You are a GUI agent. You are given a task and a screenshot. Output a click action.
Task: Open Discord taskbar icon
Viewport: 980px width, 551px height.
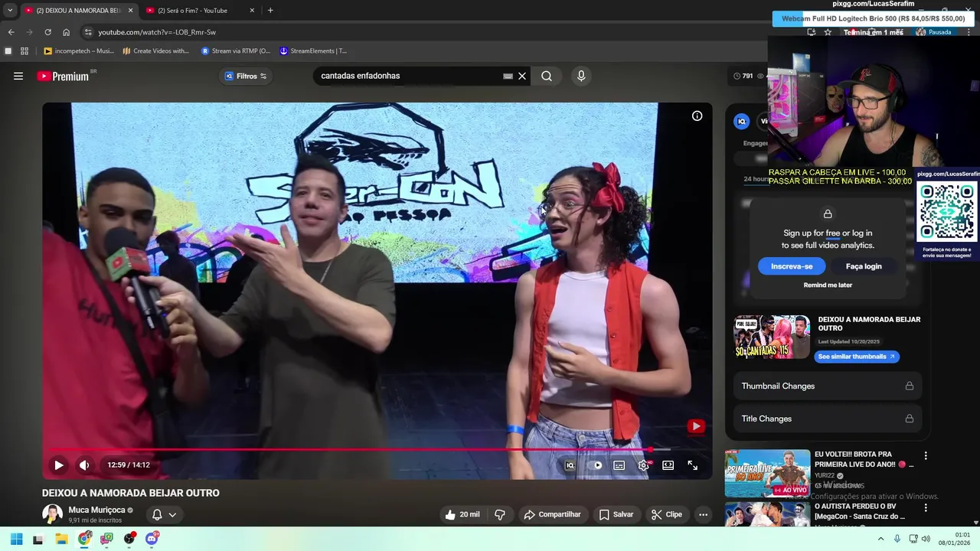pyautogui.click(x=152, y=539)
